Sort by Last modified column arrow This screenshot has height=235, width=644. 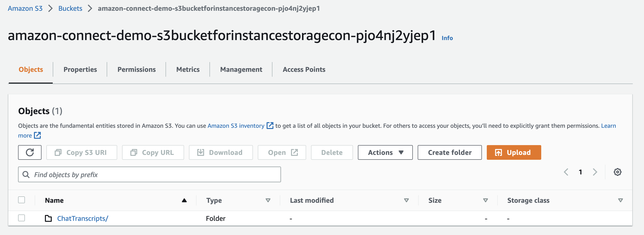[x=406, y=200]
